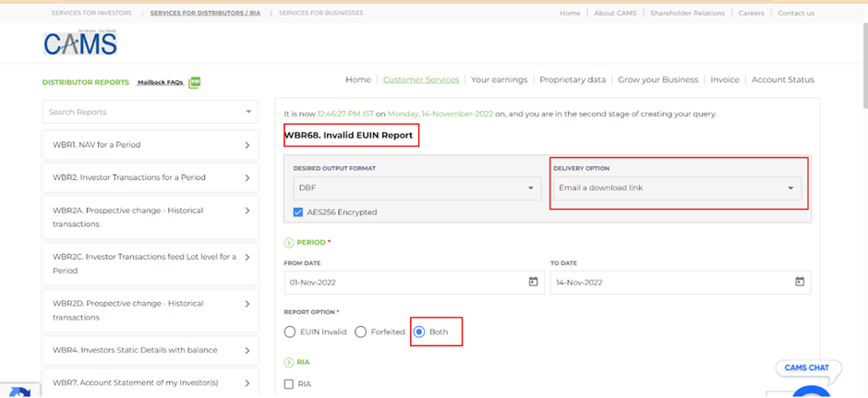Open the Customer Services menu

click(x=421, y=79)
